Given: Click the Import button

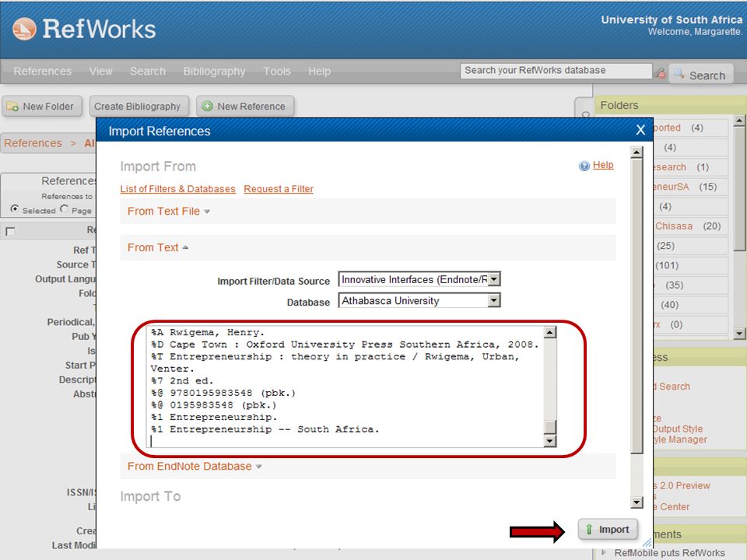Looking at the screenshot, I should tap(608, 530).
